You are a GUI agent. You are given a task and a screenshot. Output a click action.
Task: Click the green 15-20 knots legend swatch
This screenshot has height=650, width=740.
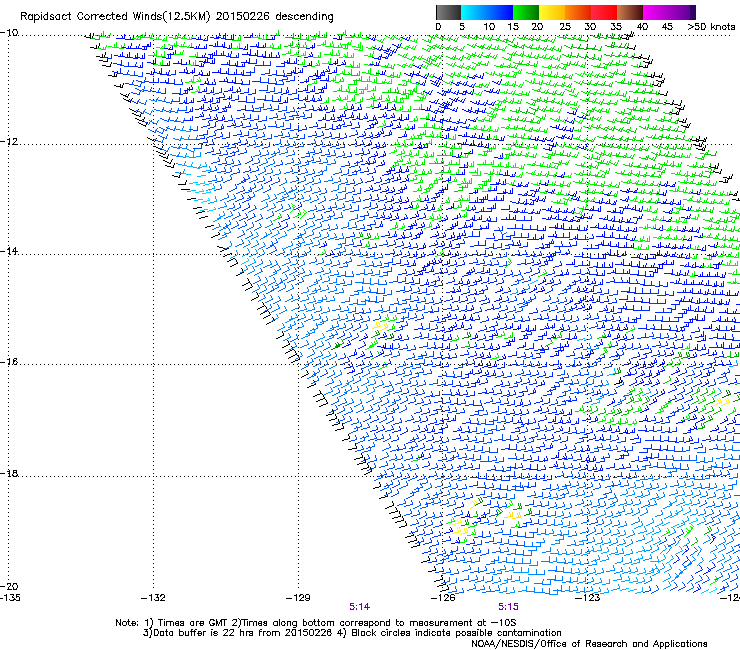point(526,12)
